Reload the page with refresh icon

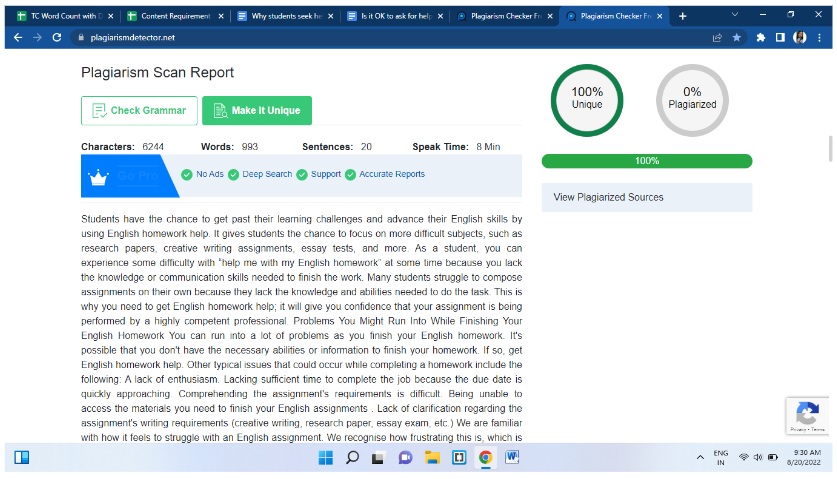pos(56,37)
